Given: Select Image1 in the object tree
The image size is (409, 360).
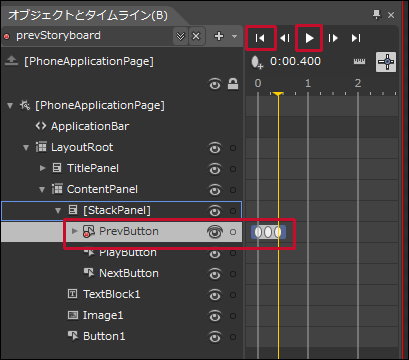Looking at the screenshot, I should pyautogui.click(x=103, y=315).
